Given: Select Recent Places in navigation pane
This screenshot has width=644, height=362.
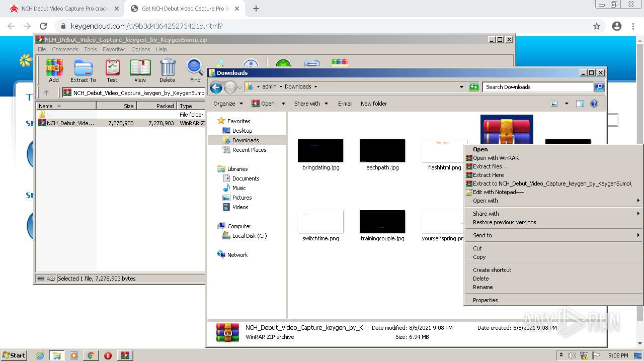Looking at the screenshot, I should tap(249, 150).
